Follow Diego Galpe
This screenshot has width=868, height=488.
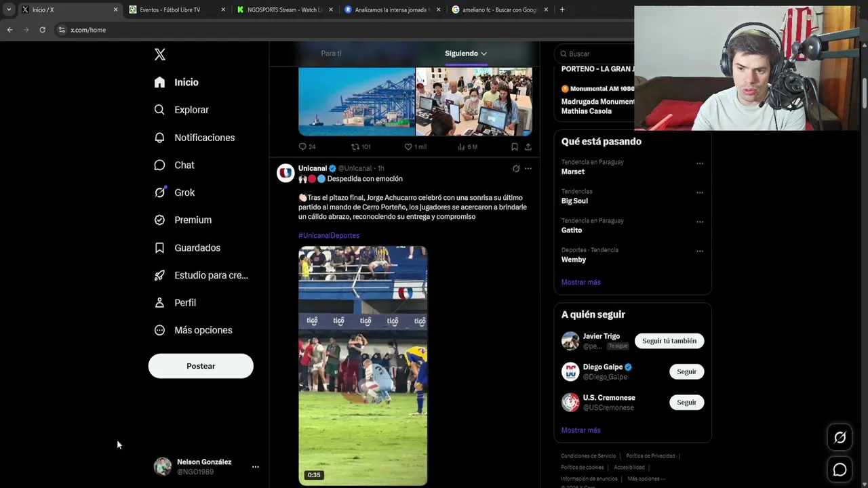coord(687,371)
